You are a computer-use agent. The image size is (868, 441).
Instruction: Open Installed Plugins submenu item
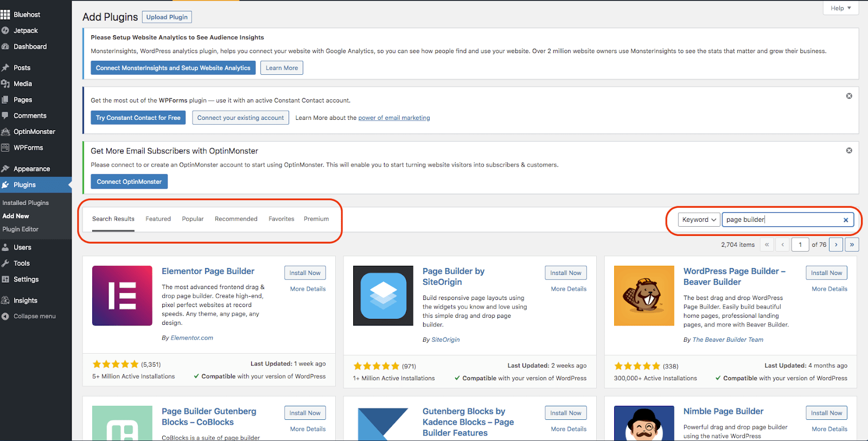click(x=25, y=203)
